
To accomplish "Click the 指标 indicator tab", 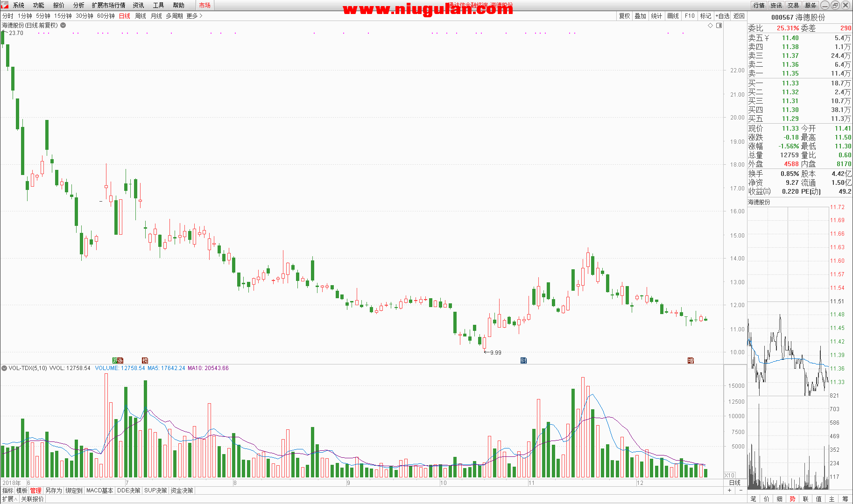I will point(8,490).
